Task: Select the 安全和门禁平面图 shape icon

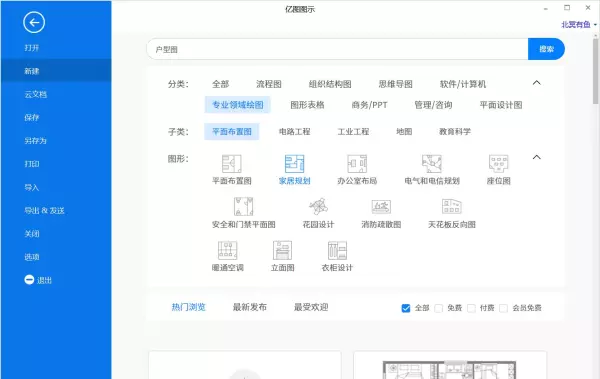Action: point(243,207)
